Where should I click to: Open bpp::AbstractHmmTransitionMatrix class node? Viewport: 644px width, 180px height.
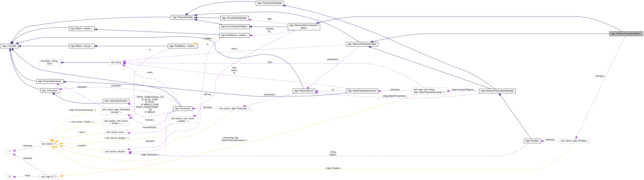(304, 27)
